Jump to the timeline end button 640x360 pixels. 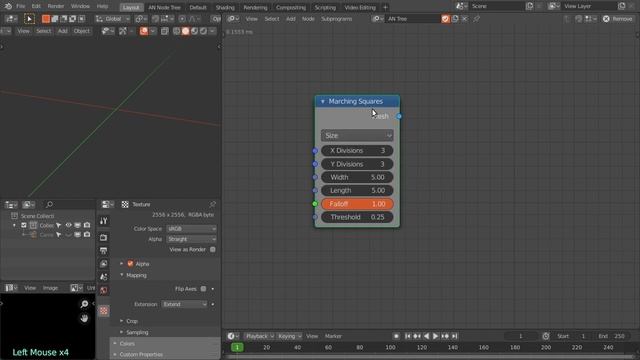(x=454, y=336)
